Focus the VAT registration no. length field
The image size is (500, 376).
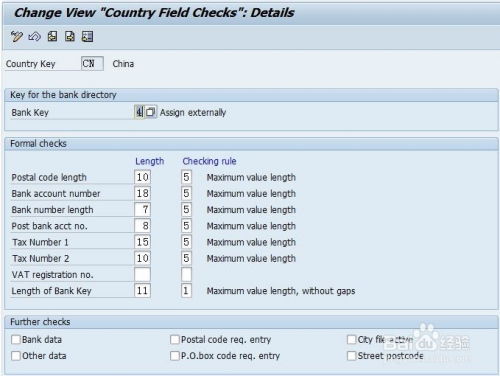[x=142, y=274]
